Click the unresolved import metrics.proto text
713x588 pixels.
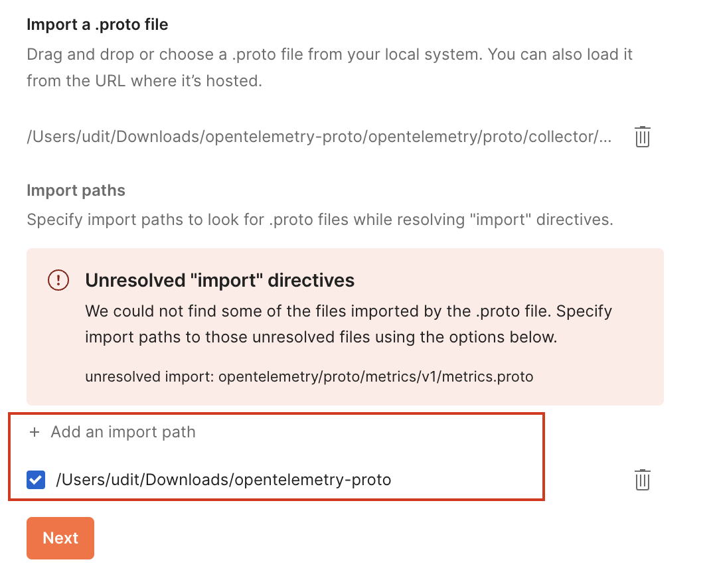(309, 376)
